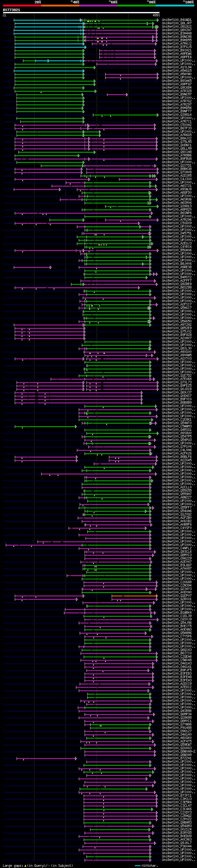This screenshot has width=197, height=868.
Task: Select the UniRef100_Q8IL30 label
Action: tap(177, 349)
